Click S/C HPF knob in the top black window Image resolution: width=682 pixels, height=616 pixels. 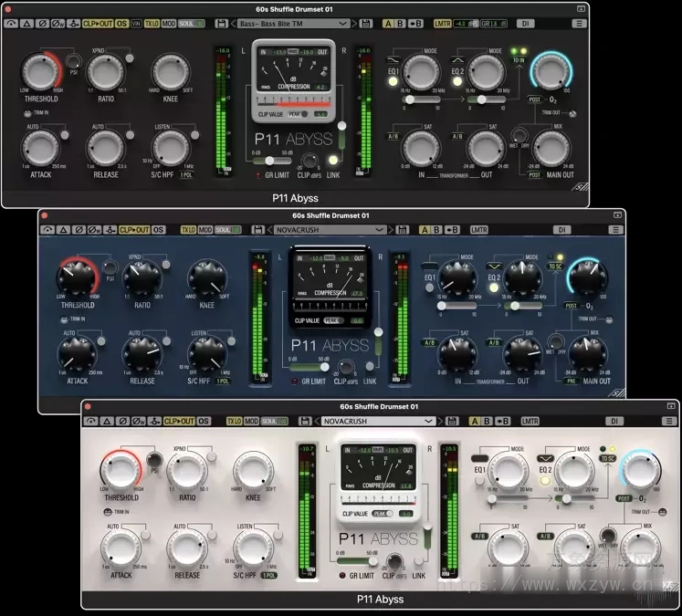click(171, 148)
